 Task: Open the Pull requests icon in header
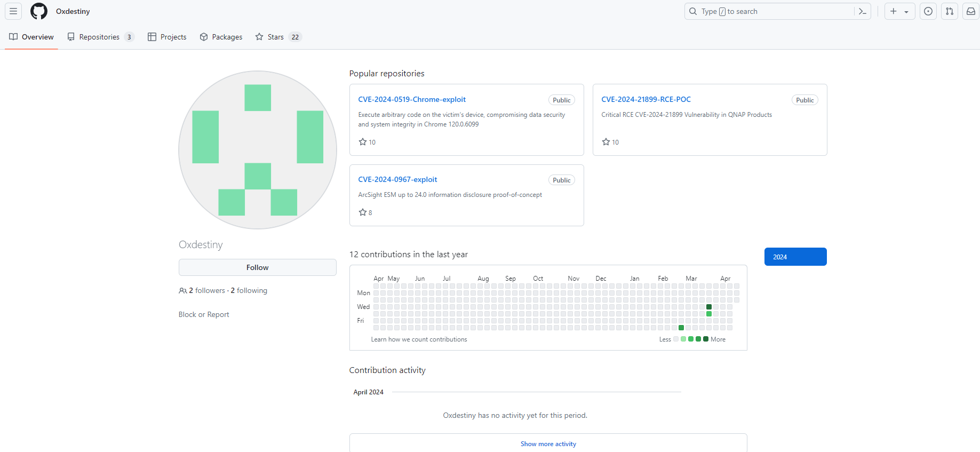950,11
